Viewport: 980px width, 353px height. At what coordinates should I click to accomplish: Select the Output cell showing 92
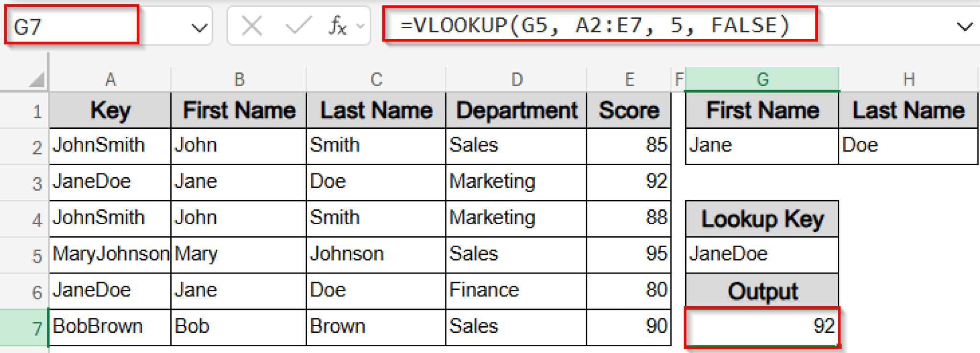click(x=762, y=327)
